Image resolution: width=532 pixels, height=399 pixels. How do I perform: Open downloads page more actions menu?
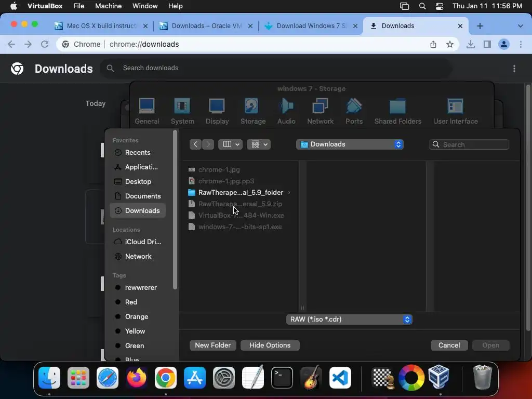click(514, 69)
